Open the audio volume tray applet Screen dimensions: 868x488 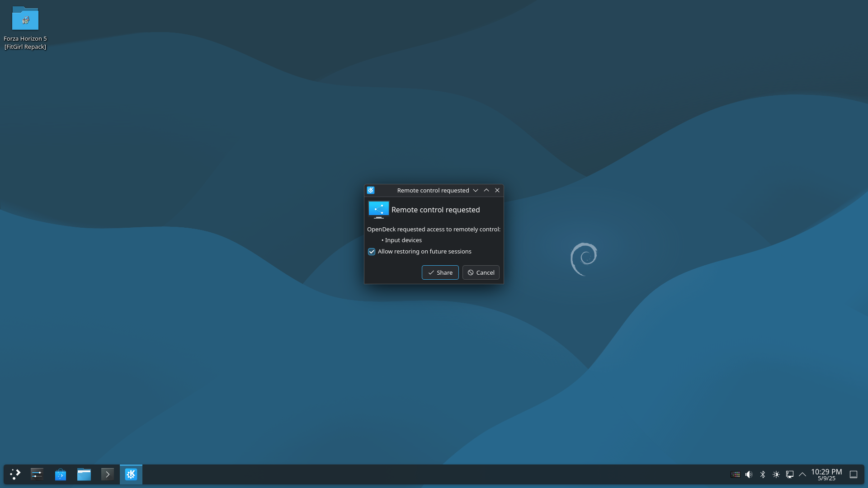[x=749, y=474]
